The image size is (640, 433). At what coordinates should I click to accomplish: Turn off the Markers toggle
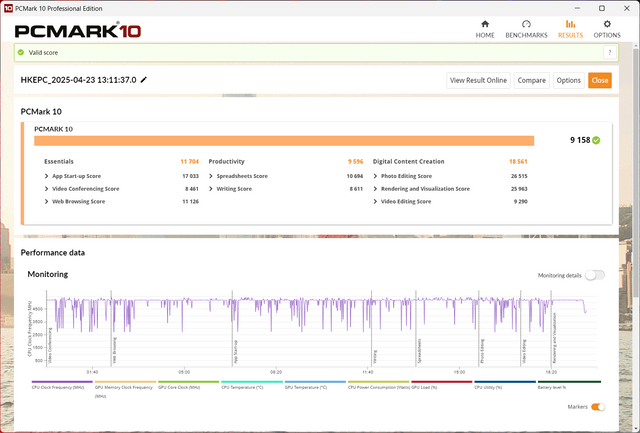(x=598, y=407)
